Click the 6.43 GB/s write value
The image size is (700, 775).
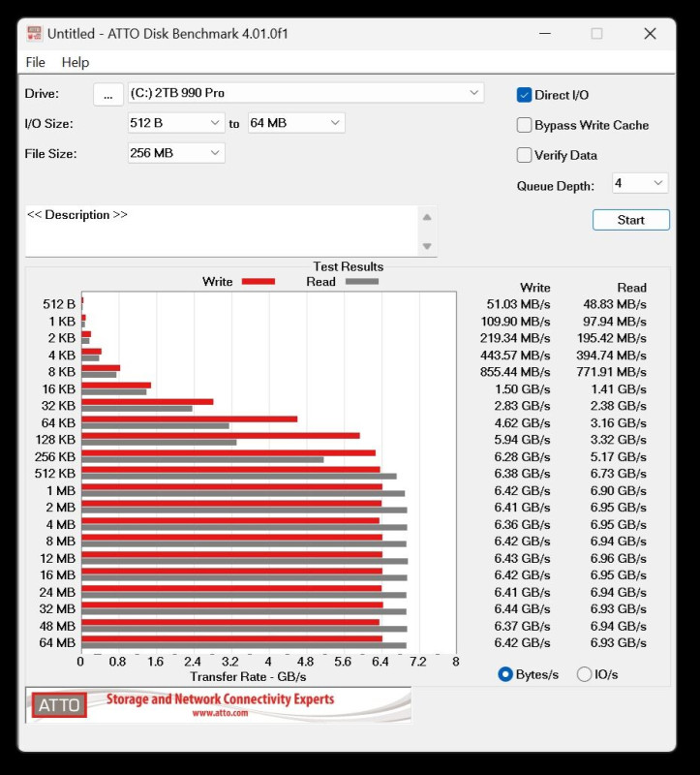pyautogui.click(x=522, y=559)
